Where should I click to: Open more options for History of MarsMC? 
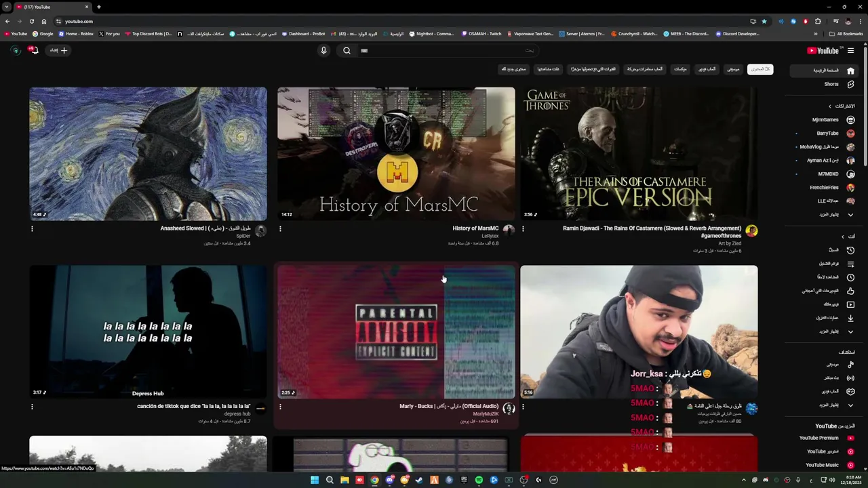[x=280, y=228]
